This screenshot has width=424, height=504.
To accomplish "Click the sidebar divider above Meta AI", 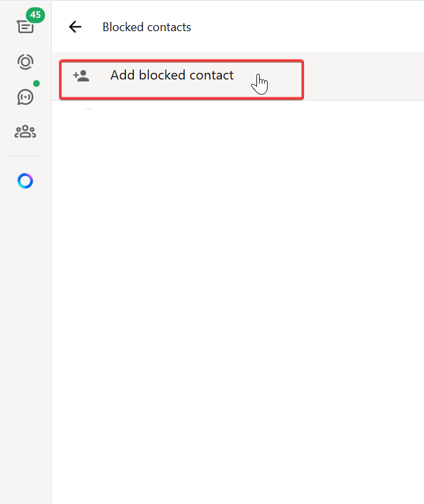I will [25, 156].
